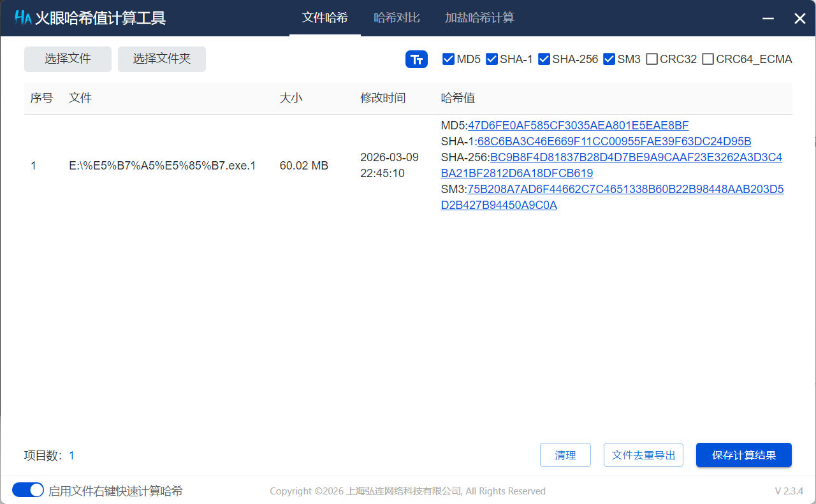Copy the SM3 hash value link

612,198
